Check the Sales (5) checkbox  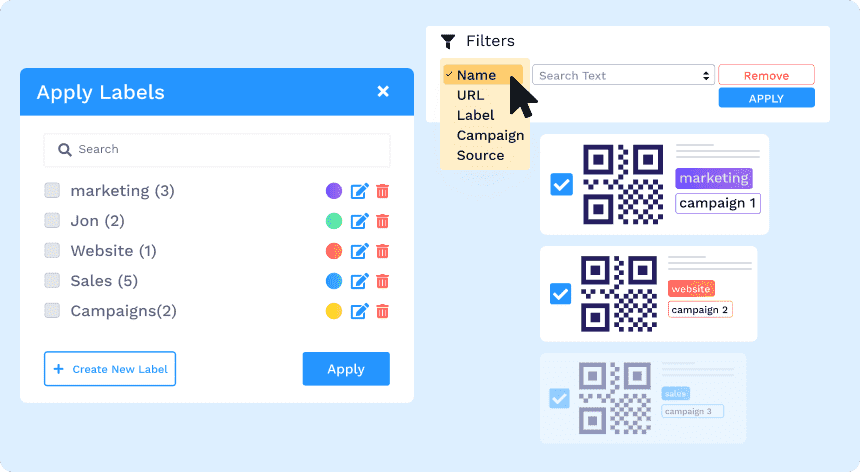52,281
